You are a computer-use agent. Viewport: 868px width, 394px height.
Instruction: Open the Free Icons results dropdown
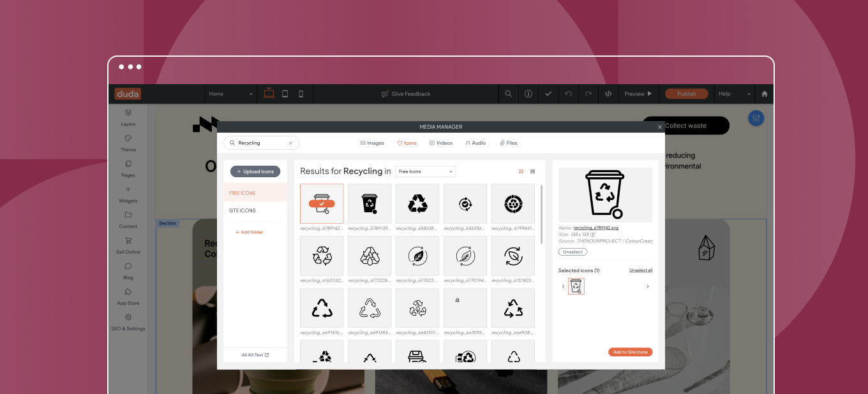coord(425,171)
